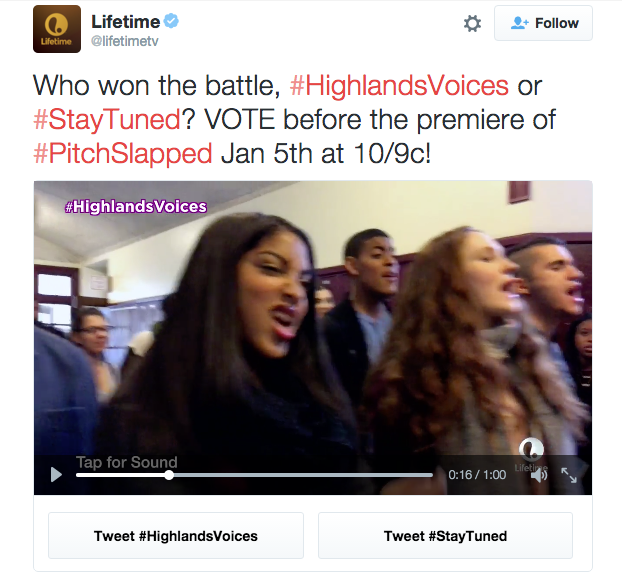
Task: Click the video progress slider knob
Action: pos(169,475)
